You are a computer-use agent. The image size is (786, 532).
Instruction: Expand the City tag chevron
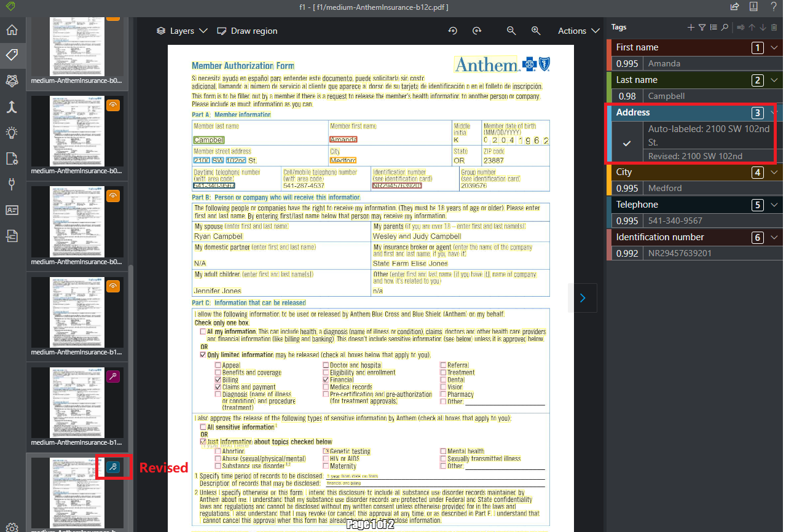[x=774, y=172]
